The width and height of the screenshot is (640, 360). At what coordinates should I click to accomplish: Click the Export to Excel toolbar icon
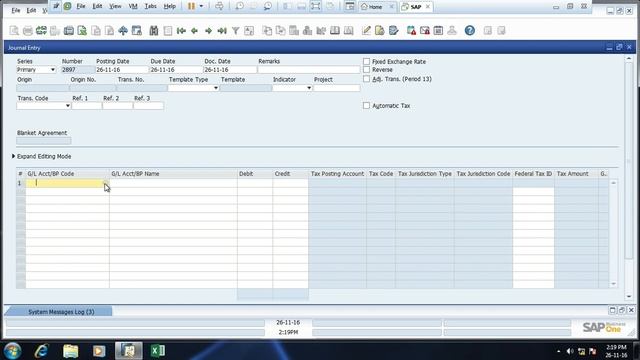[x=82, y=31]
